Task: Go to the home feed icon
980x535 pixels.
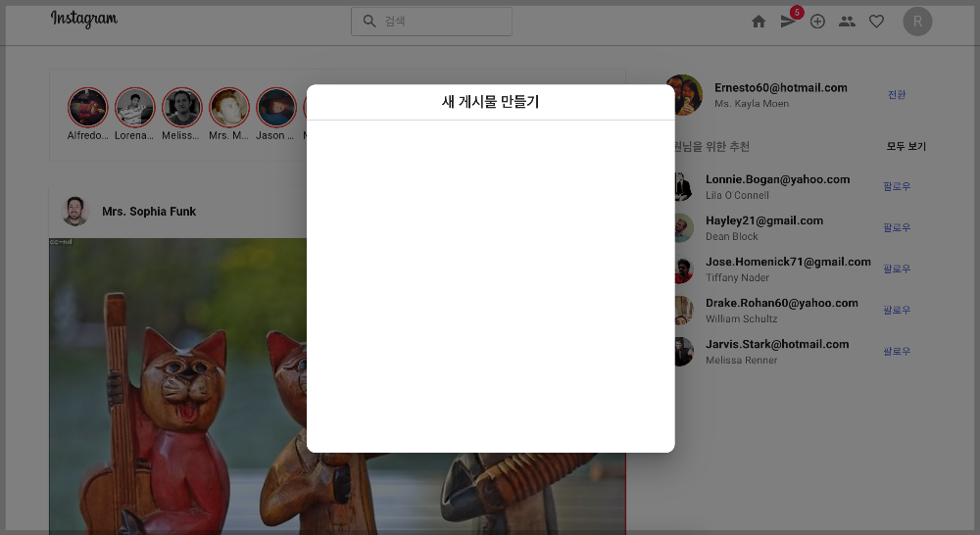Action: point(759,22)
